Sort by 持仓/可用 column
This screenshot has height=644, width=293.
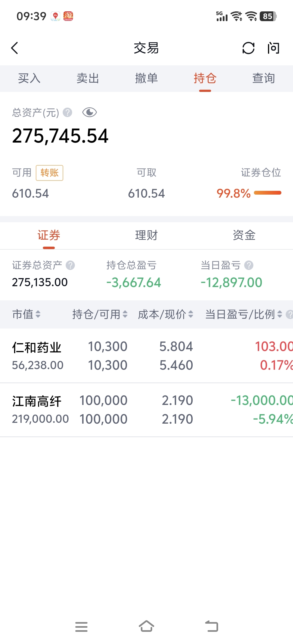100,314
